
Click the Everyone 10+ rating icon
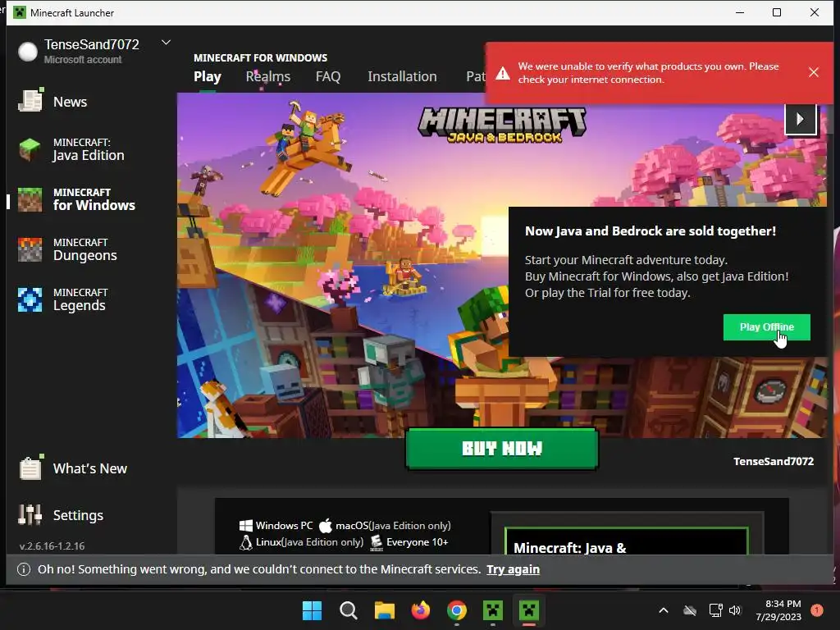pyautogui.click(x=377, y=543)
